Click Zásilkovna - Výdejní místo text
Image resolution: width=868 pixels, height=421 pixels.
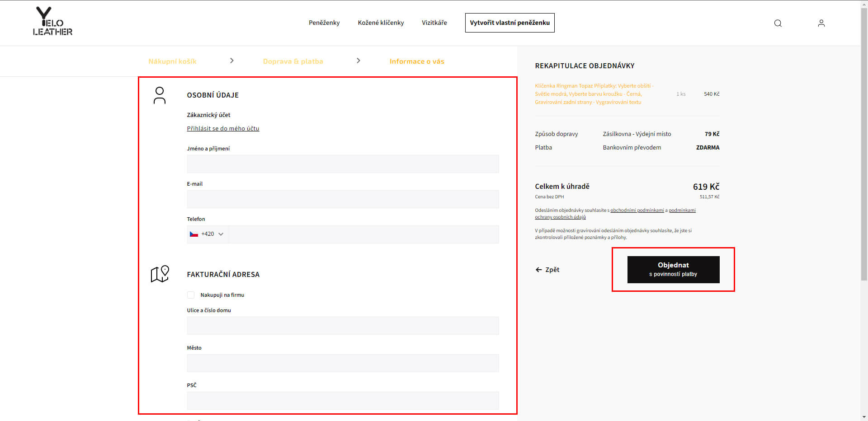637,134
